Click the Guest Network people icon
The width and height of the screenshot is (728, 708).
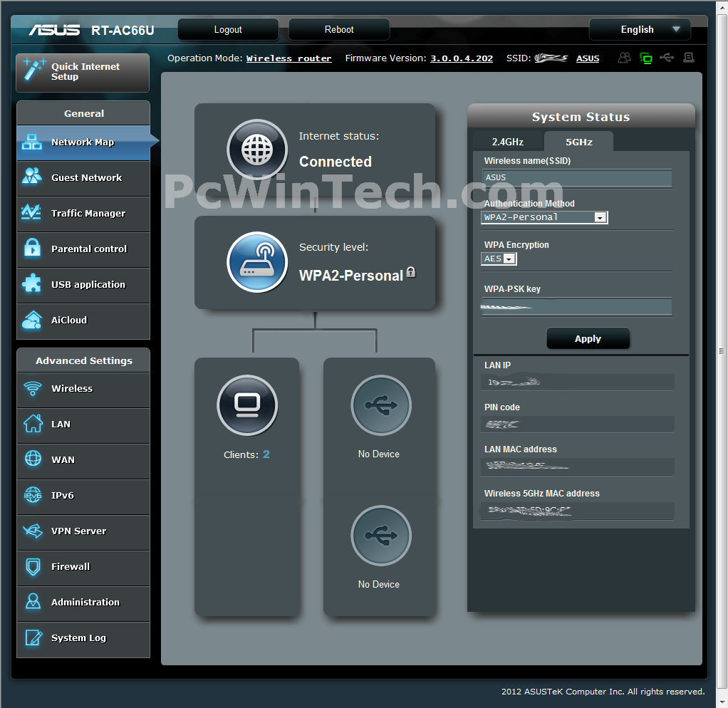click(31, 175)
